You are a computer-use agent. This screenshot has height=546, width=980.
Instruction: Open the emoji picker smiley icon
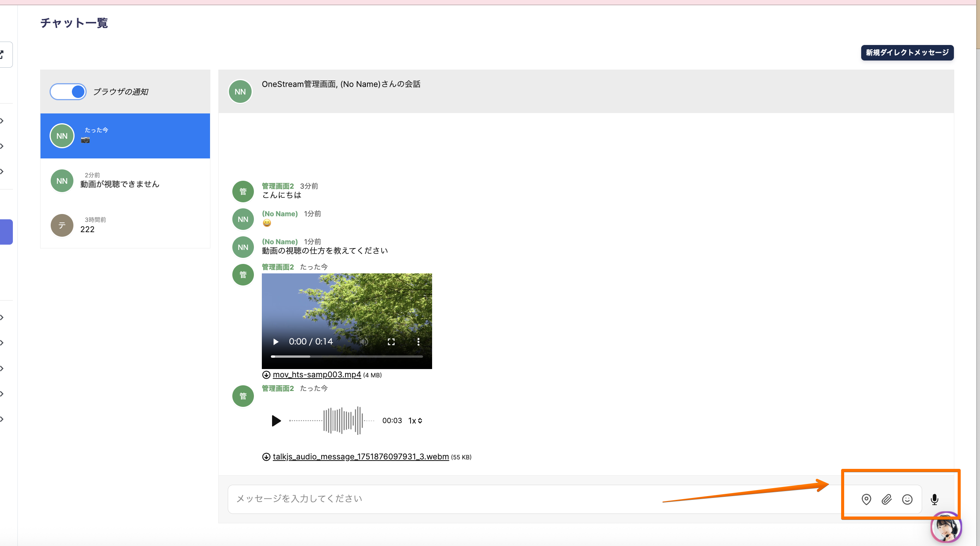point(907,499)
